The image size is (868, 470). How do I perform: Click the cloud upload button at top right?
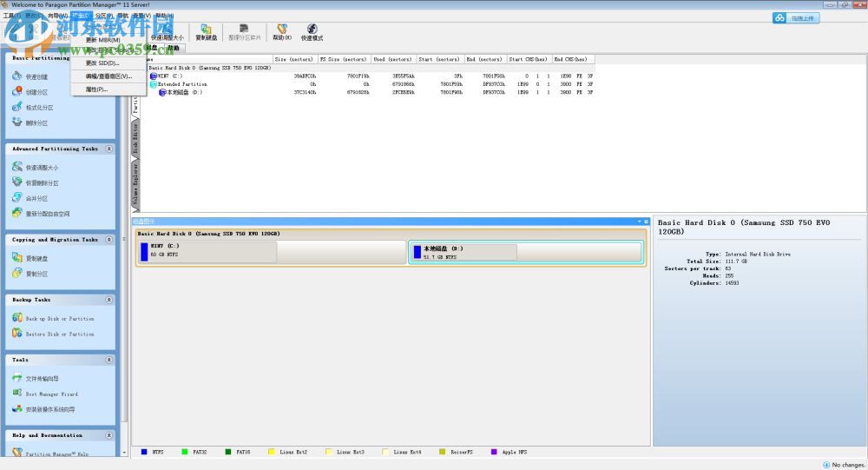coord(796,18)
